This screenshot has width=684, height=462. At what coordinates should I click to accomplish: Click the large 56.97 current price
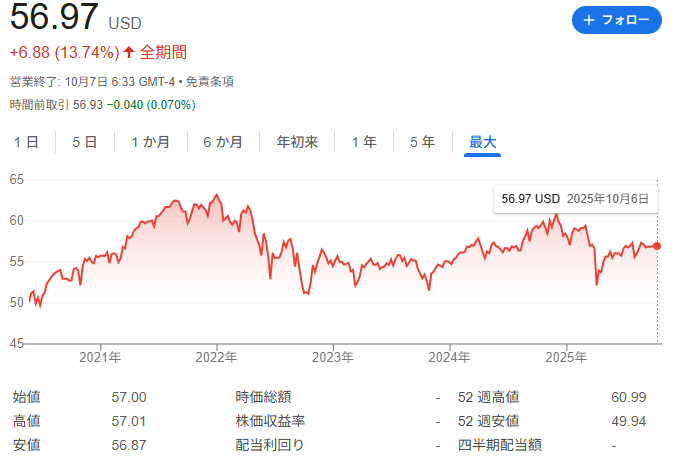pos(55,18)
